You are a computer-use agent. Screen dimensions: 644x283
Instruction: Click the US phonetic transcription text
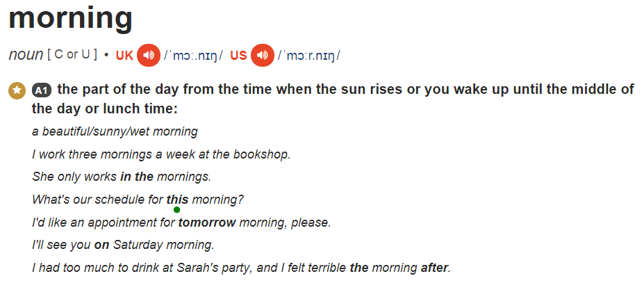[x=309, y=56]
